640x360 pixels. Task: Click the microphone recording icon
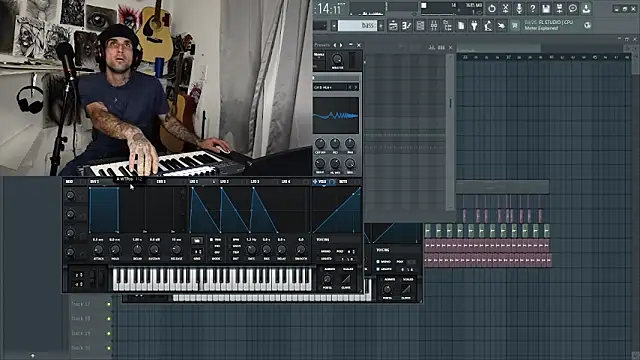click(x=519, y=8)
